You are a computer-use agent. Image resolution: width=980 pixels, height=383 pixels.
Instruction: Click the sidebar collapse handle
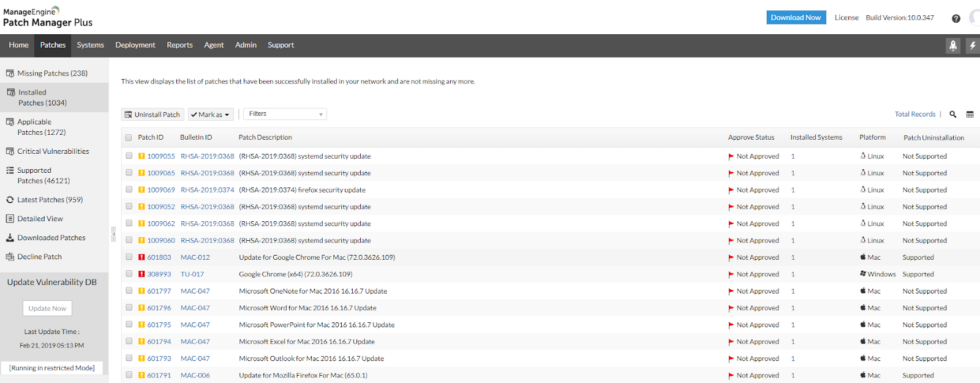pos(113,234)
